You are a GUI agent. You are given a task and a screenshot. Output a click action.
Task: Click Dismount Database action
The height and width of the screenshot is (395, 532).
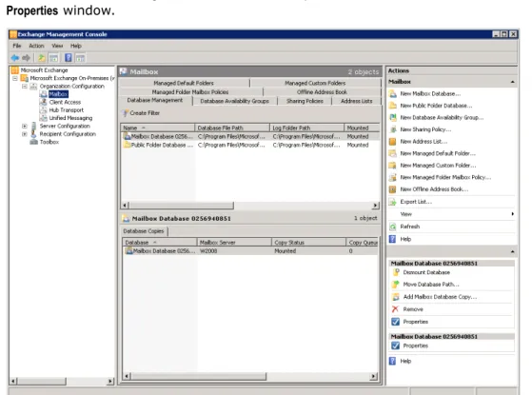[426, 272]
